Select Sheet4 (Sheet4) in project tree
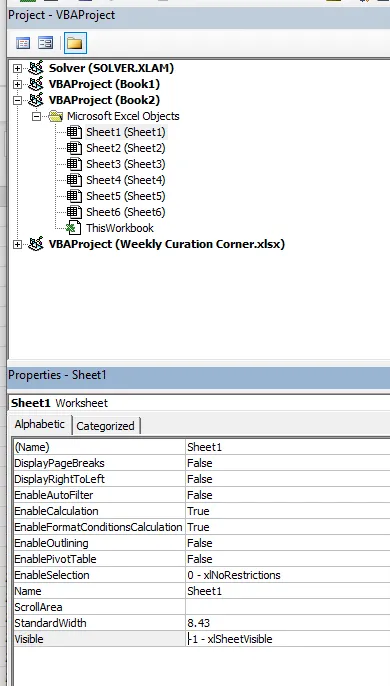Image resolution: width=390 pixels, height=686 pixels. (126, 180)
